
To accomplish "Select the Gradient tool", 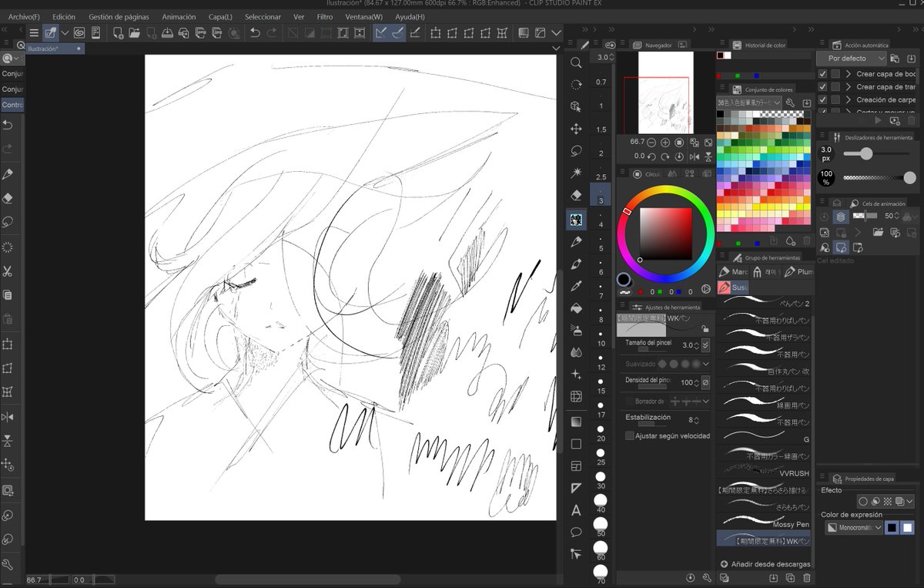I will [x=576, y=422].
